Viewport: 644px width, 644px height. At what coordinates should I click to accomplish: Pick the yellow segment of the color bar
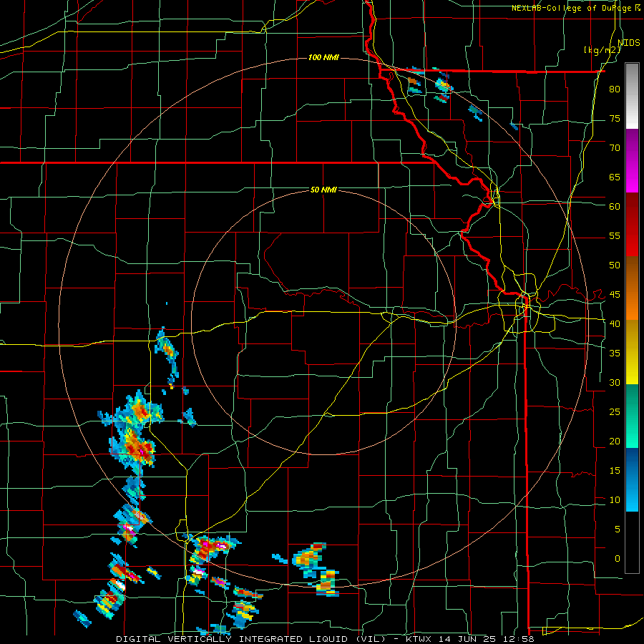632,352
